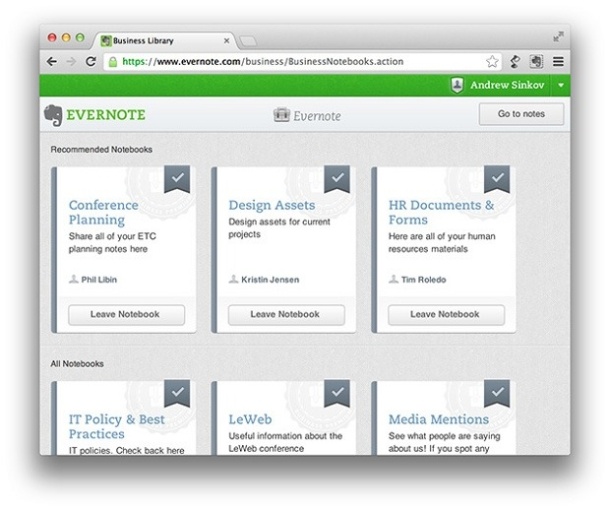Screen dimensions: 610x510
Task: Reload the page with the refresh icon
Action: click(91, 61)
